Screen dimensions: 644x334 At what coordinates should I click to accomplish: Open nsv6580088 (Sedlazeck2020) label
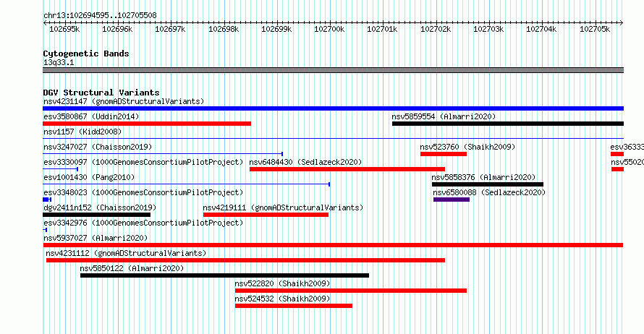(489, 192)
